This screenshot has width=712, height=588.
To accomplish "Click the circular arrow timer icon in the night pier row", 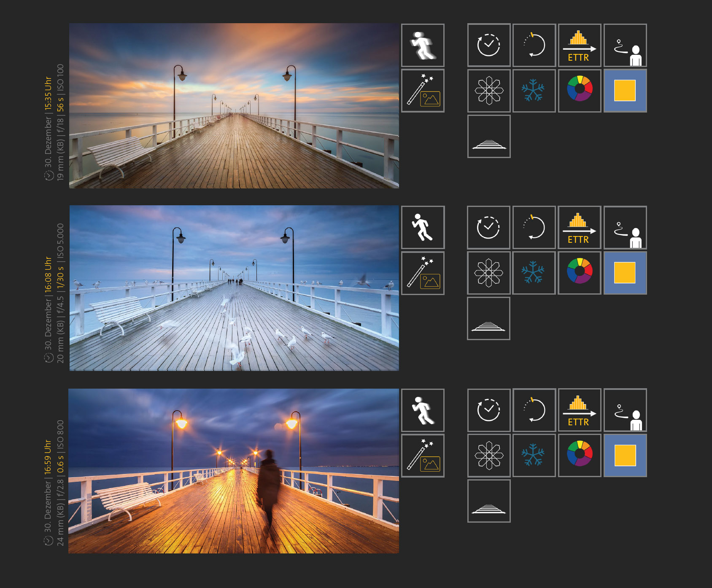I will pyautogui.click(x=534, y=410).
